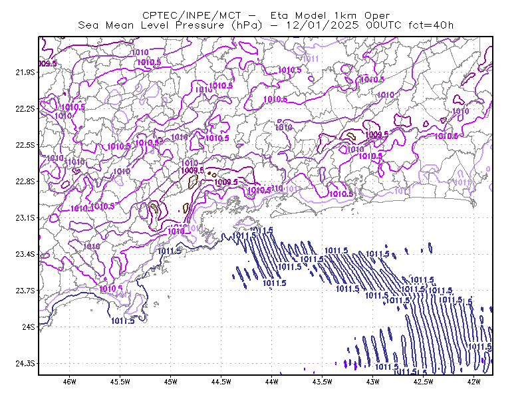Click the 44W longitude axis label
Screen dimensions: 532x411
272,382
